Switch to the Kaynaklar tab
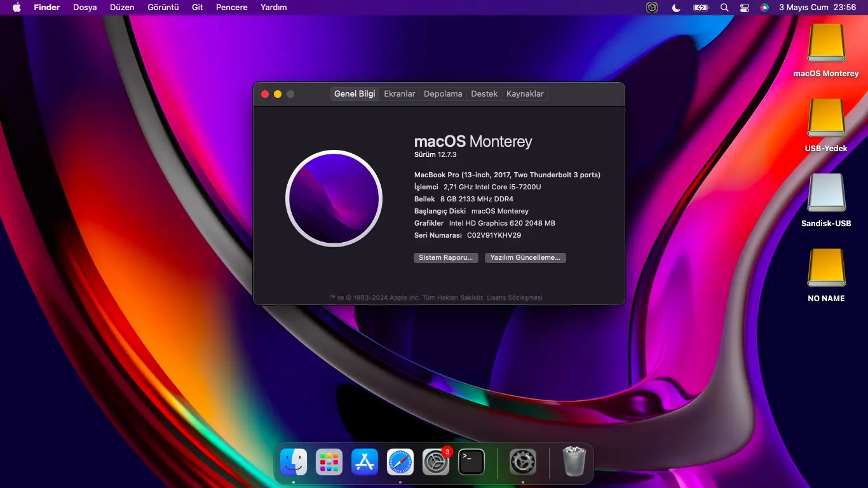The image size is (868, 488). tap(525, 94)
